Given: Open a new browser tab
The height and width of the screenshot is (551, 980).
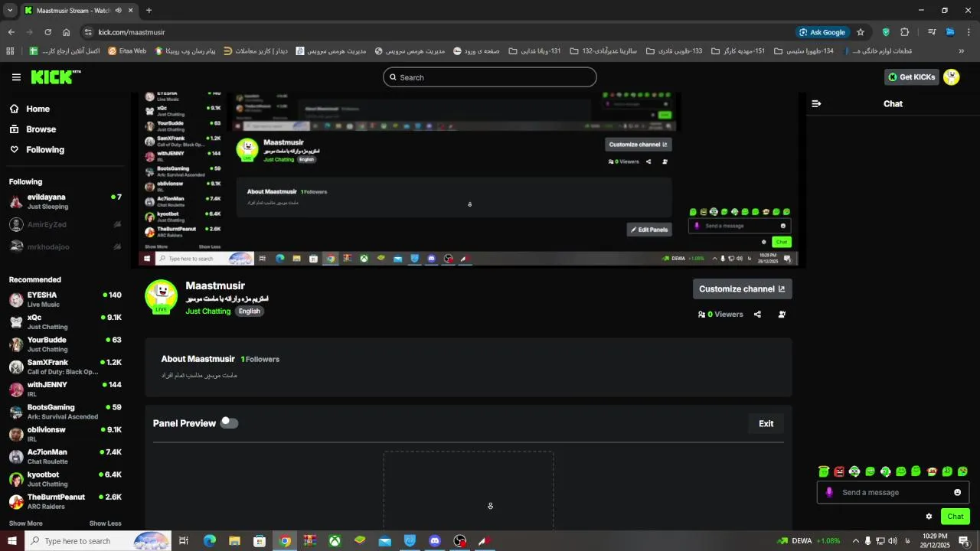Looking at the screenshot, I should pyautogui.click(x=149, y=11).
